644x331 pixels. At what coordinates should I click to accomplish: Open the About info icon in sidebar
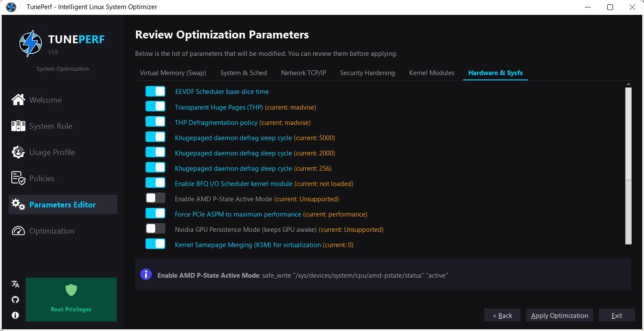tap(15, 315)
